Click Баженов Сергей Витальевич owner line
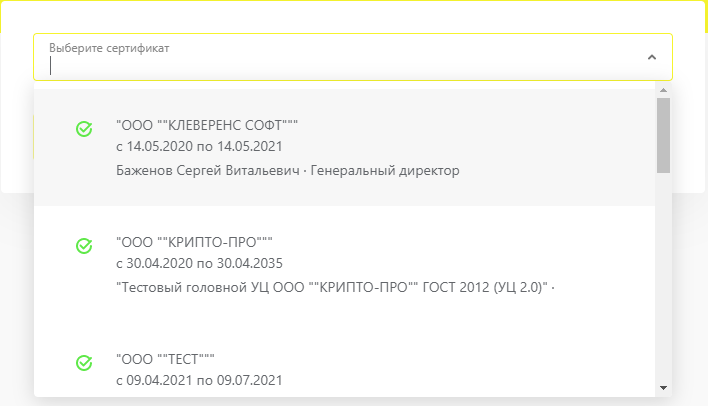 coord(208,170)
